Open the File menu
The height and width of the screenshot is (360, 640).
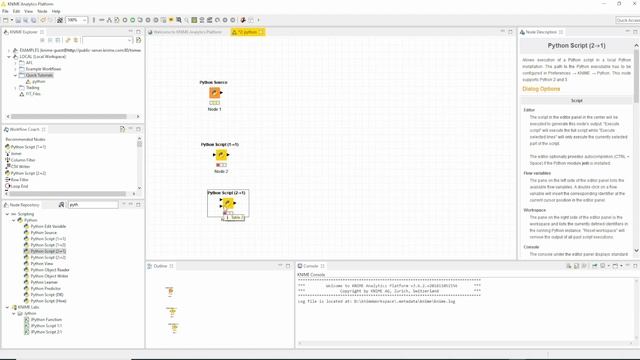pyautogui.click(x=5, y=11)
